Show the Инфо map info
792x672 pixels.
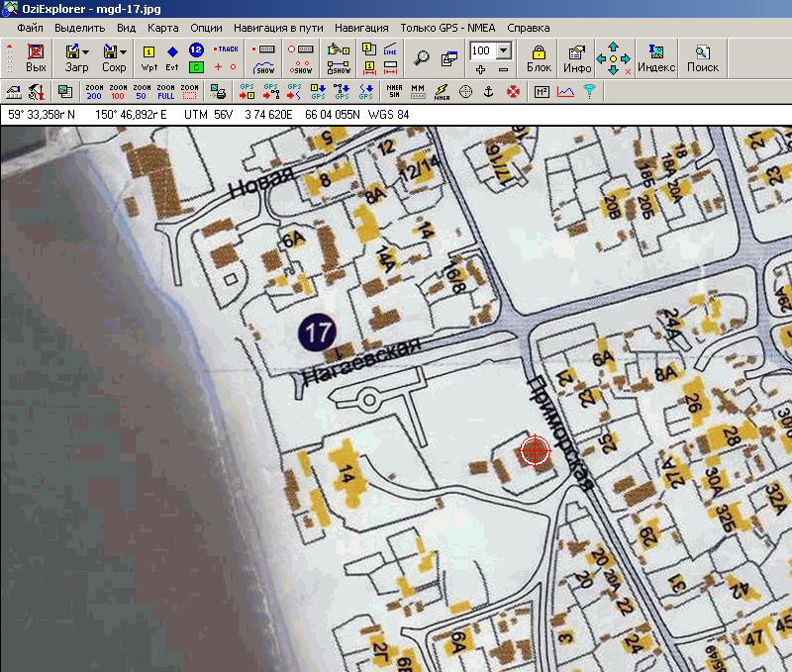[x=577, y=58]
